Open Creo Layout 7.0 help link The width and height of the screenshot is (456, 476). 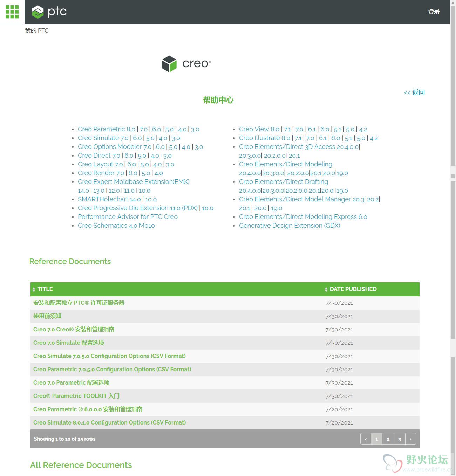pos(100,164)
